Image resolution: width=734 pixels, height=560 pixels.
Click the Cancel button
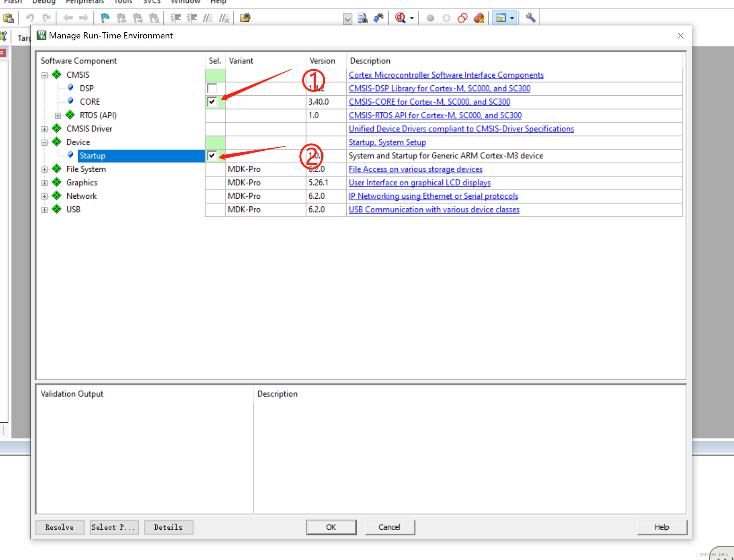coord(390,527)
